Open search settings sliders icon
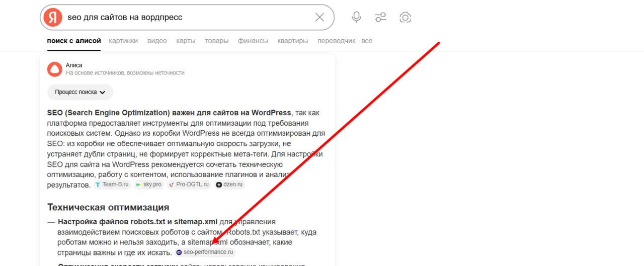The image size is (644, 266). (x=380, y=18)
